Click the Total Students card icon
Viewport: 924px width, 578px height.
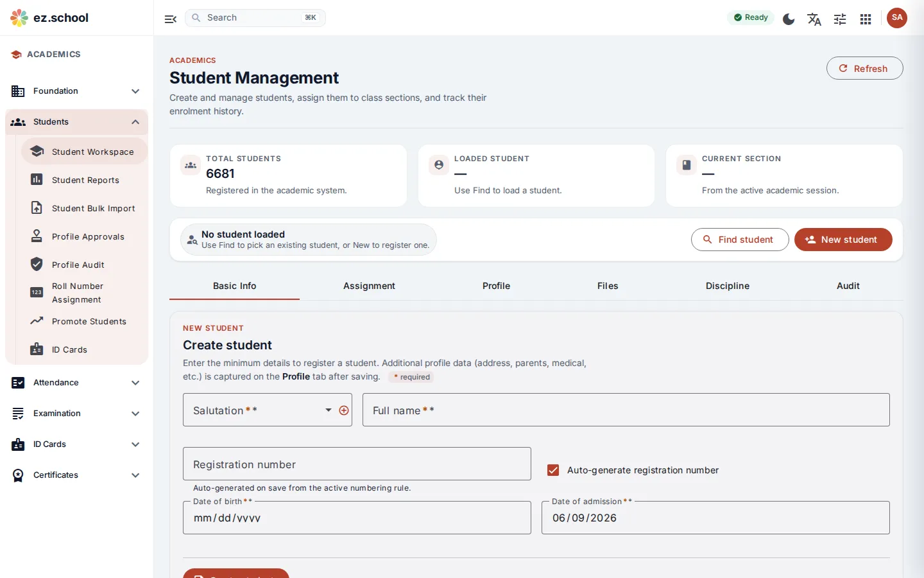coord(191,165)
